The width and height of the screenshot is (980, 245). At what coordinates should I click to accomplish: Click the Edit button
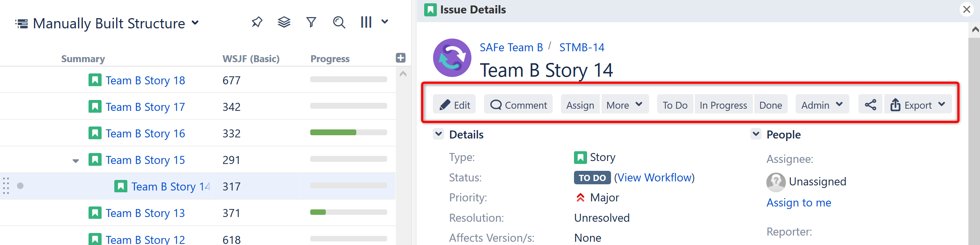tap(455, 105)
